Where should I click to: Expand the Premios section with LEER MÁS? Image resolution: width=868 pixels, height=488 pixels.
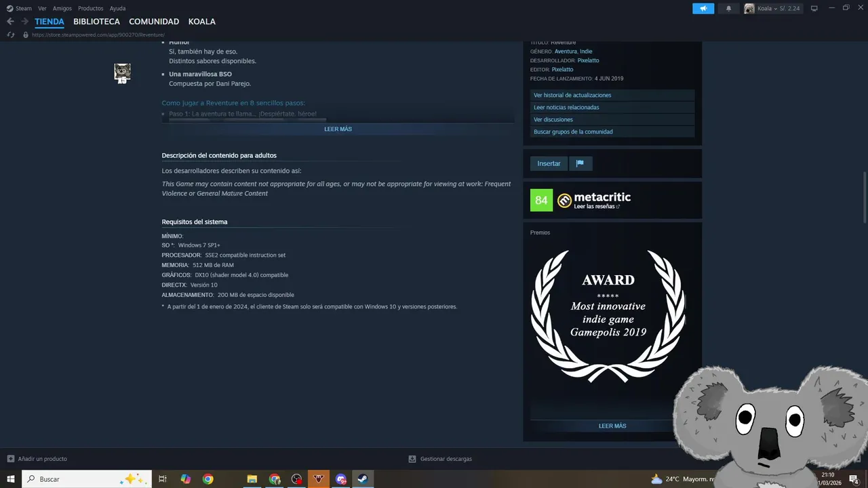(x=612, y=426)
